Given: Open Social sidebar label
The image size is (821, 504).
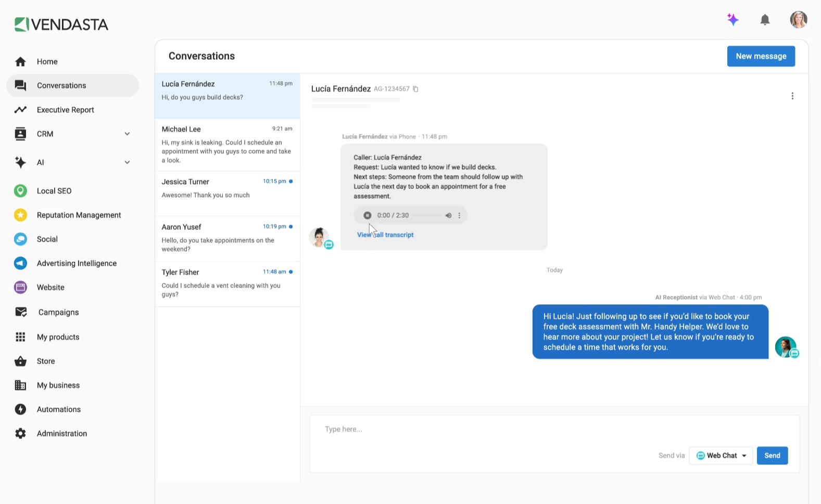Looking at the screenshot, I should point(47,239).
